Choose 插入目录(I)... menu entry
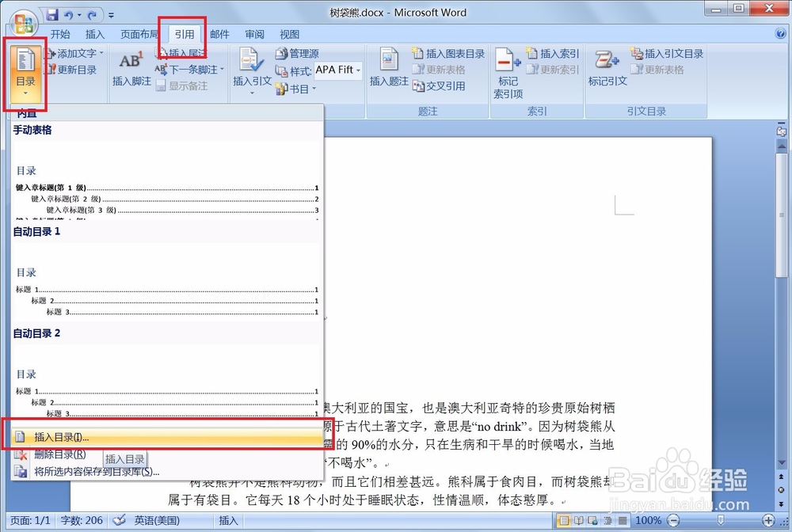 click(166, 437)
